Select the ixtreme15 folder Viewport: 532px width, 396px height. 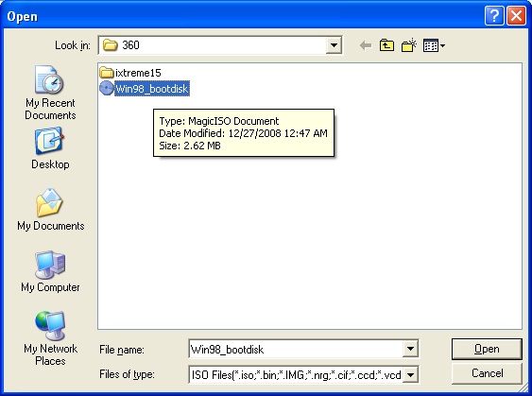[x=130, y=73]
